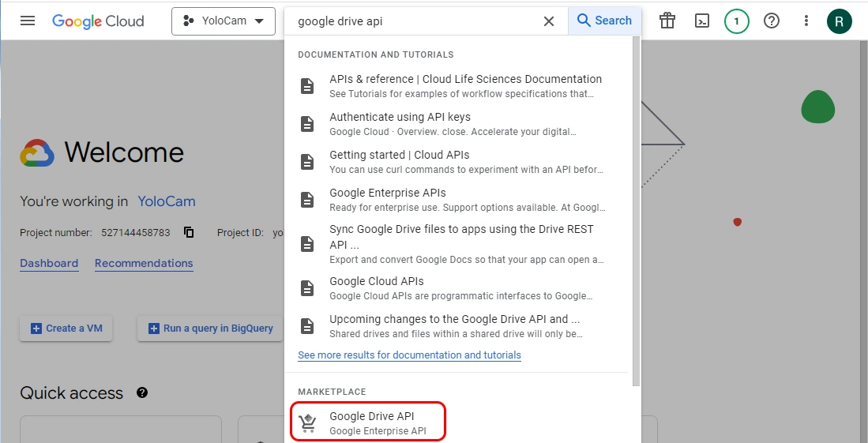The image size is (868, 443).
Task: Open the account avatar R
Action: 840,21
